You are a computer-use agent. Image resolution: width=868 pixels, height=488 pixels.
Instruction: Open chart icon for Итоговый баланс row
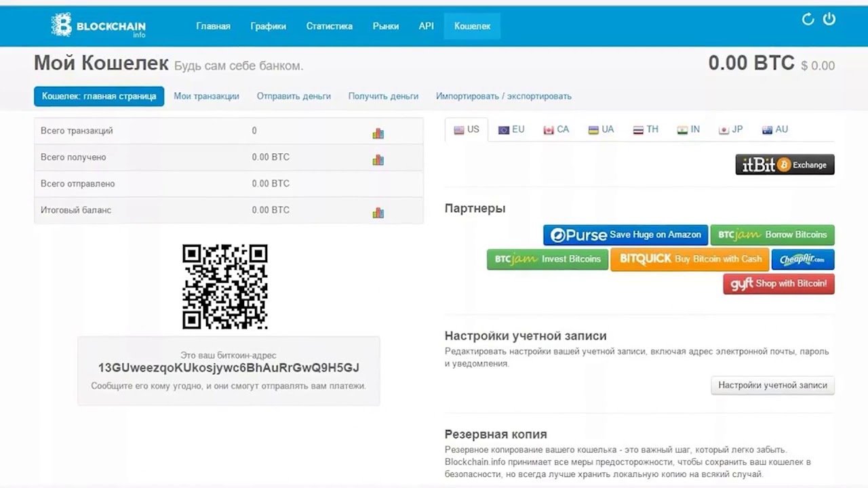point(378,213)
